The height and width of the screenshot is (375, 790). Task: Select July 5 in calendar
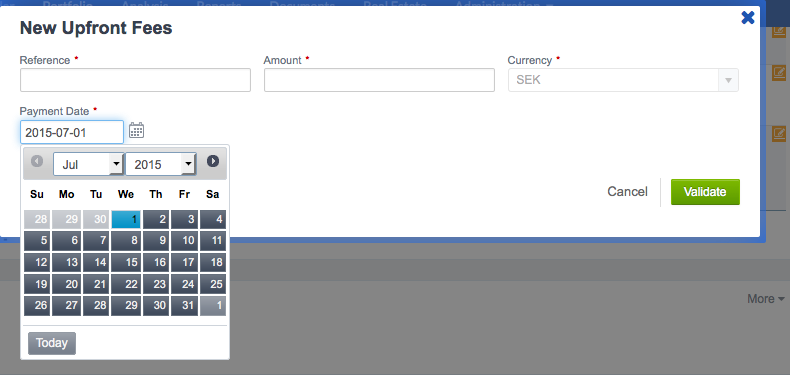37,241
